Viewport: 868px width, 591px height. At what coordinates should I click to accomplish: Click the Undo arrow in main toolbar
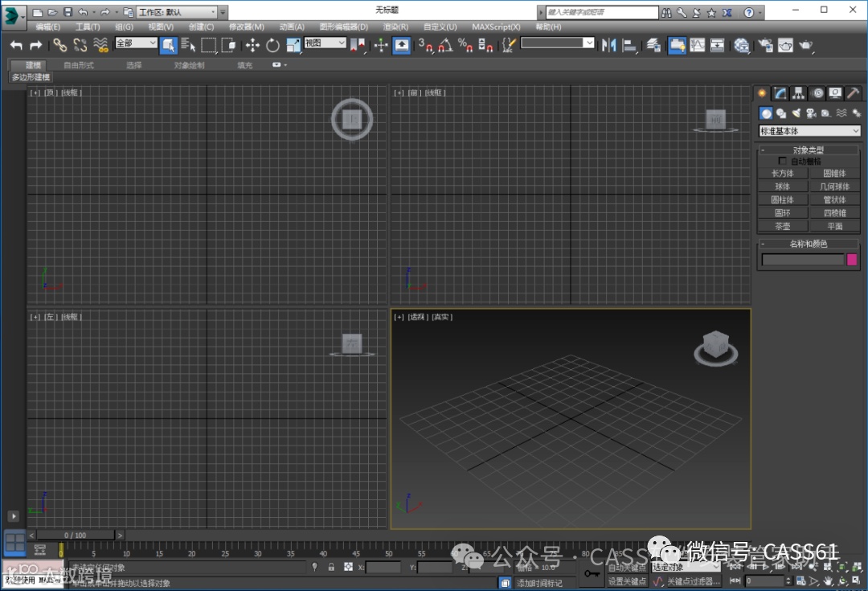click(x=16, y=45)
